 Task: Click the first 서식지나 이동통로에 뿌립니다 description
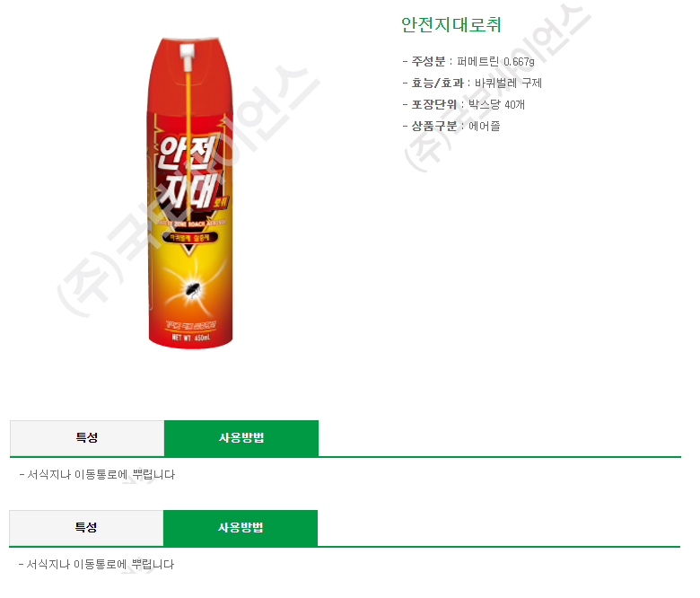point(97,475)
